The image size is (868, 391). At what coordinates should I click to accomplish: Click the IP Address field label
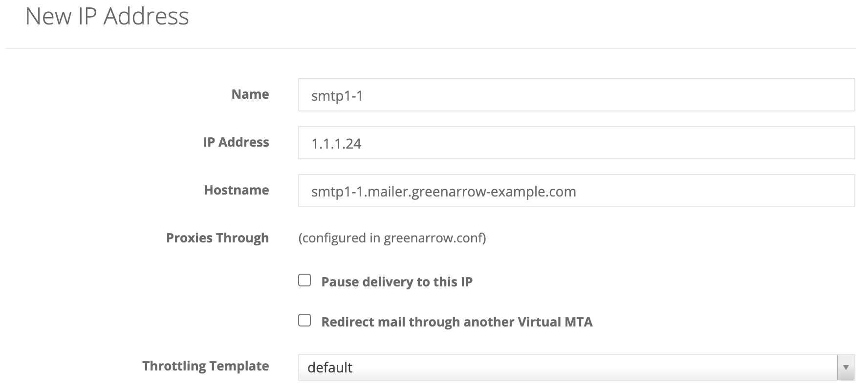click(x=236, y=142)
